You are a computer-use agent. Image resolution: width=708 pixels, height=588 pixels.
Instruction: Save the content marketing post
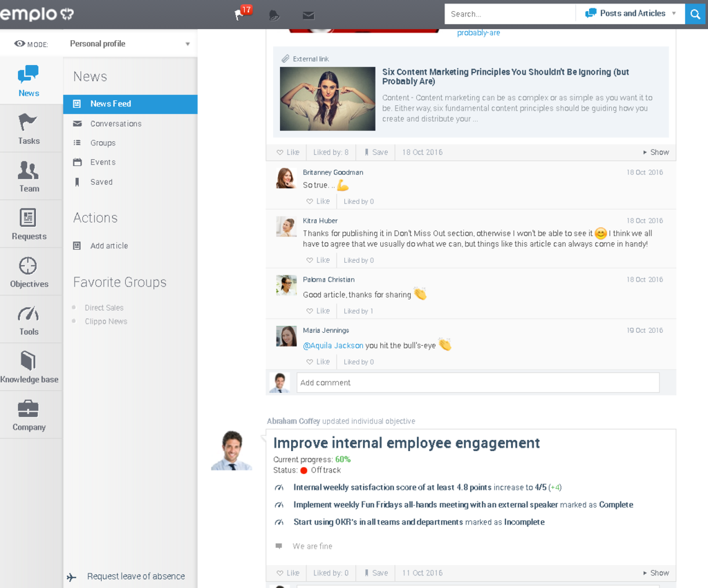click(375, 151)
